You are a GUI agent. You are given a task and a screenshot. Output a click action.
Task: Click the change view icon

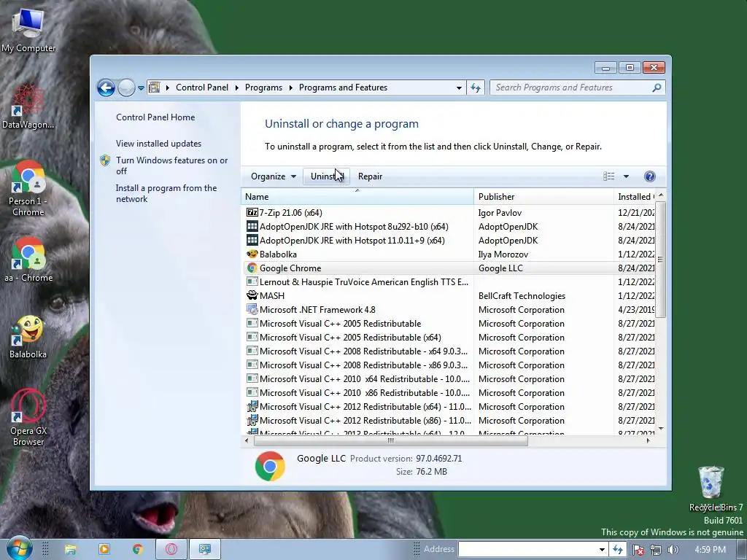pyautogui.click(x=609, y=176)
